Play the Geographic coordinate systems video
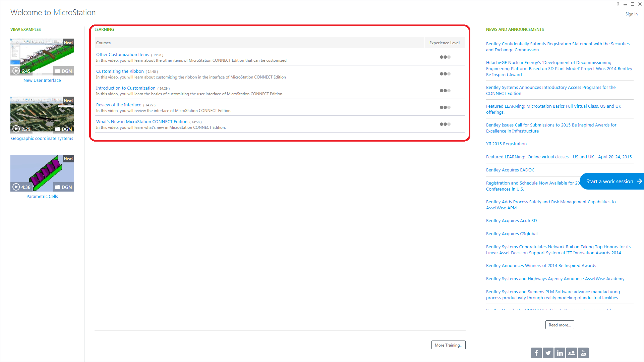 [16, 129]
